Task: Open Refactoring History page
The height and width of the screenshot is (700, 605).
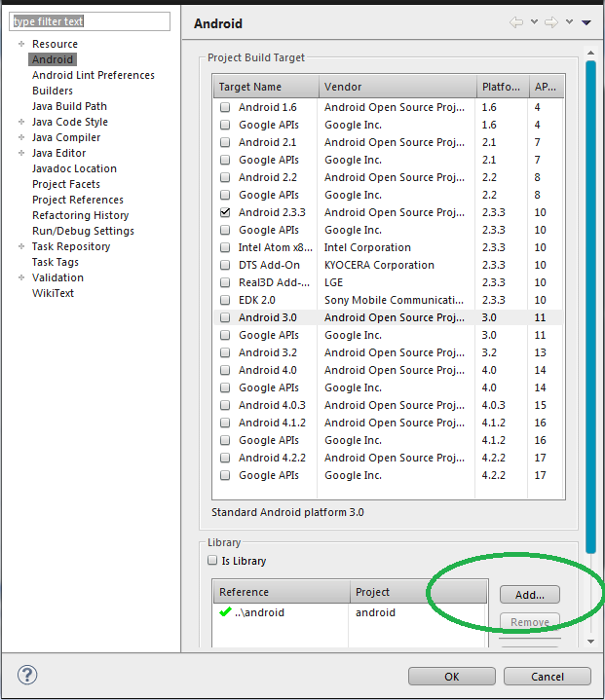Action: coord(81,215)
